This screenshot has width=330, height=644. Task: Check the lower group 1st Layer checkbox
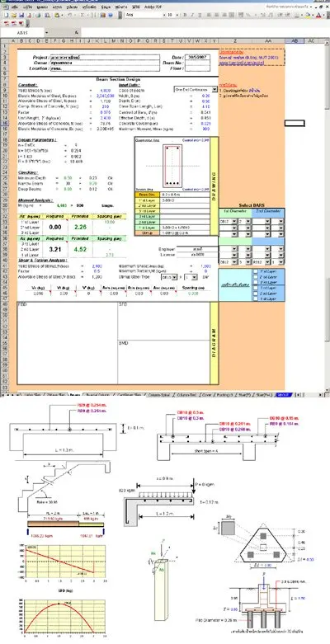255,298
